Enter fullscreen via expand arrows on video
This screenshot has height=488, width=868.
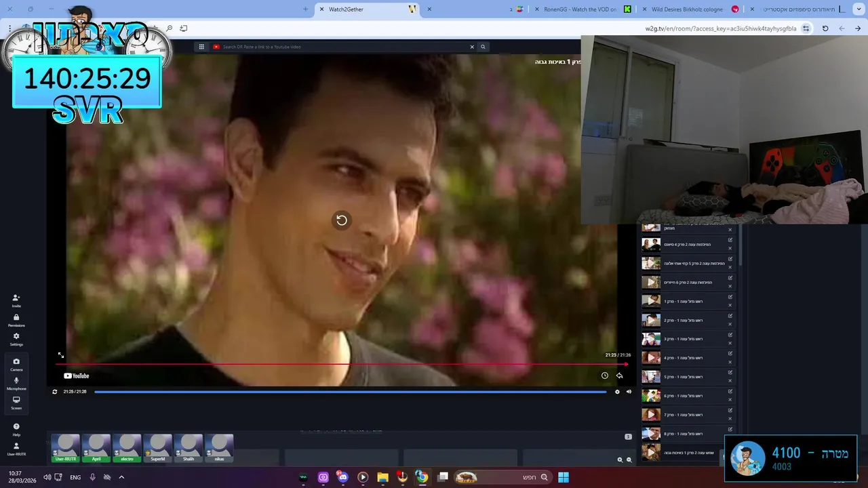point(60,355)
